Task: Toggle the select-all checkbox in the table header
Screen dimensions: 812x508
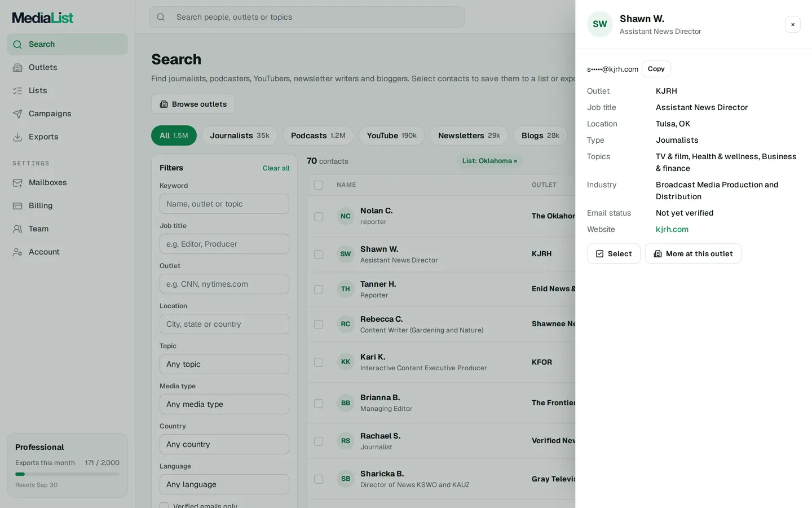Action: click(319, 185)
